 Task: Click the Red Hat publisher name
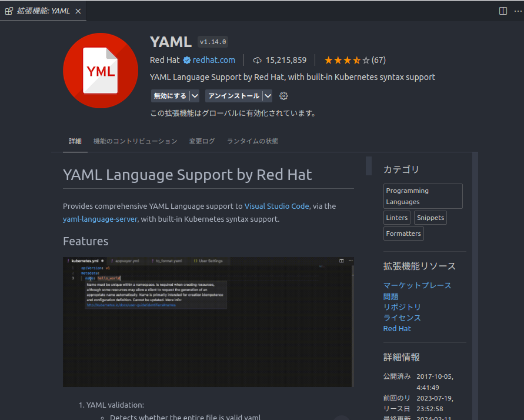pos(165,60)
